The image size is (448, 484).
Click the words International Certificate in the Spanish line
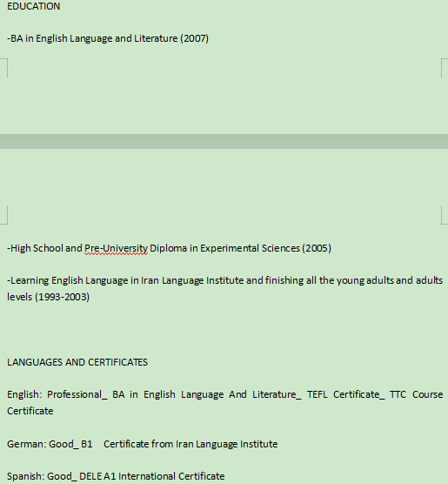click(x=171, y=476)
